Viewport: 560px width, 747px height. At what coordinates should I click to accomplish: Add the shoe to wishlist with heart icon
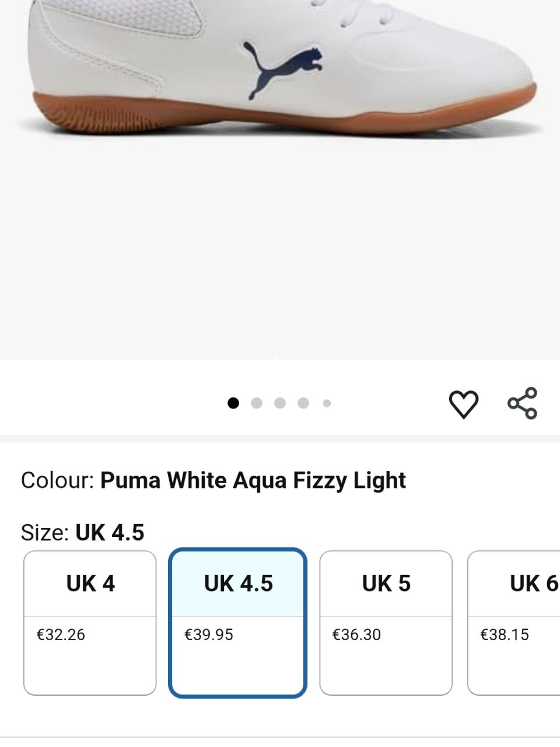click(463, 404)
